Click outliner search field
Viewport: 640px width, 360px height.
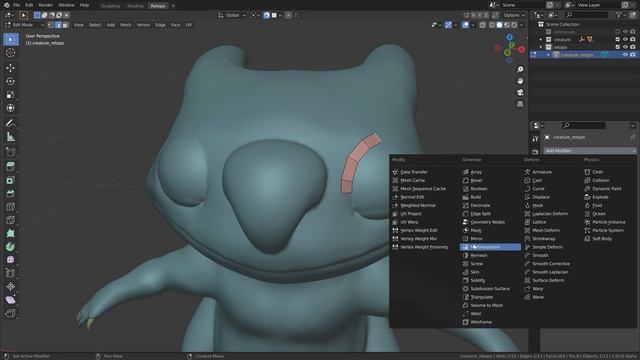pos(587,15)
